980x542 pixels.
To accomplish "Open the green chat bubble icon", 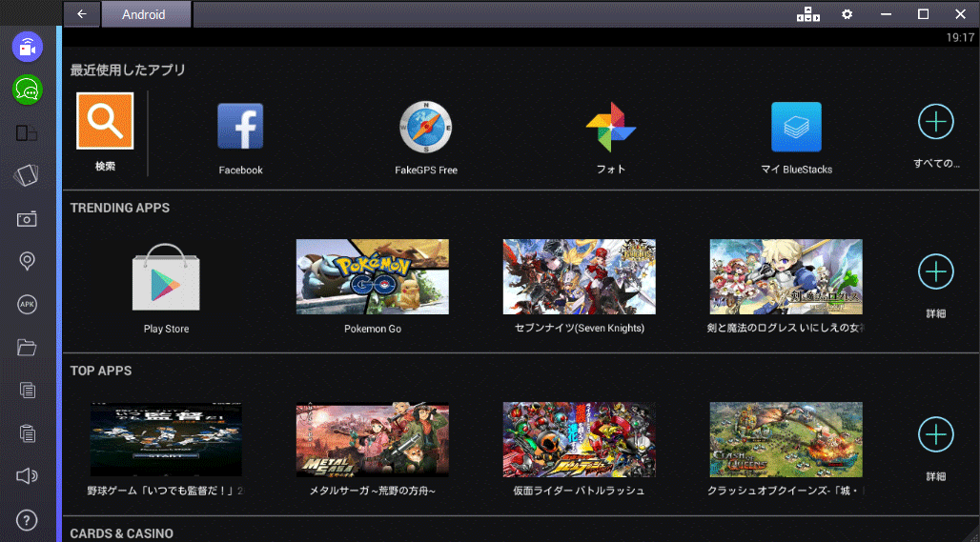I will click(28, 90).
